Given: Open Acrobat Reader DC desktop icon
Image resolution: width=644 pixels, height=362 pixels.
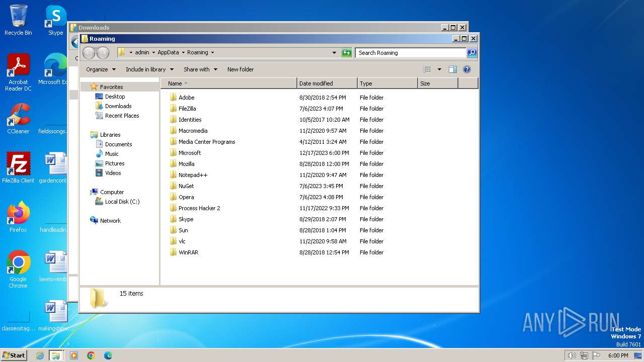Looking at the screenshot, I should click(18, 72).
